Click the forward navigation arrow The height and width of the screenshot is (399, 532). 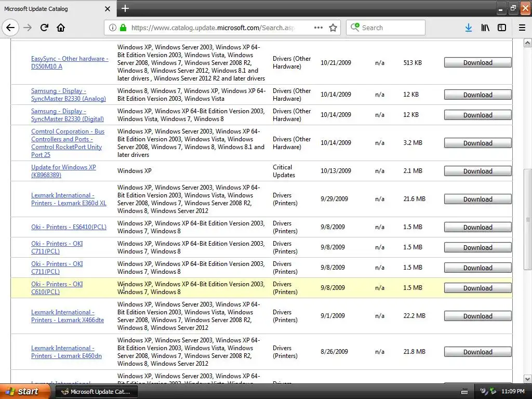click(28, 28)
